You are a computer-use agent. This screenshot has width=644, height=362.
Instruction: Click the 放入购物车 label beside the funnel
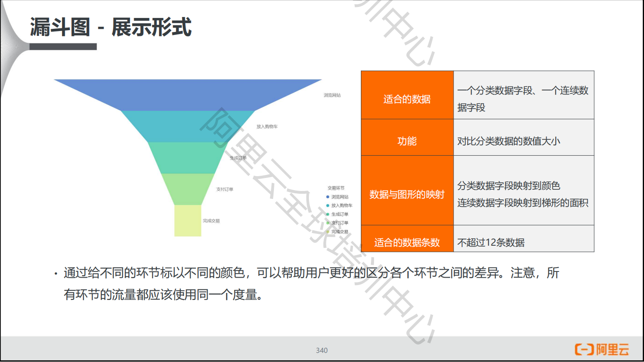(x=267, y=127)
